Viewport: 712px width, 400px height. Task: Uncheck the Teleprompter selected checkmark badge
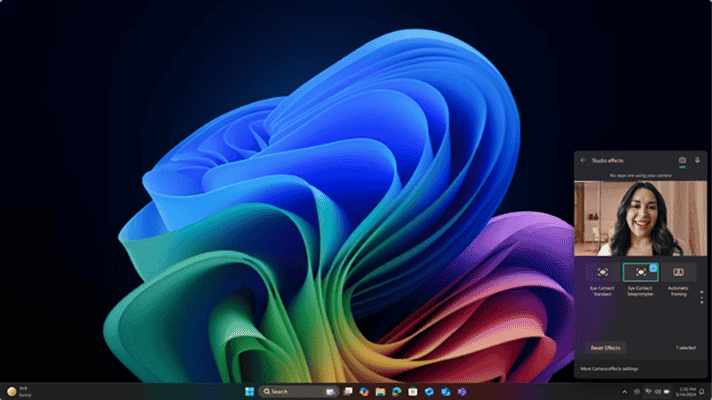(x=653, y=267)
